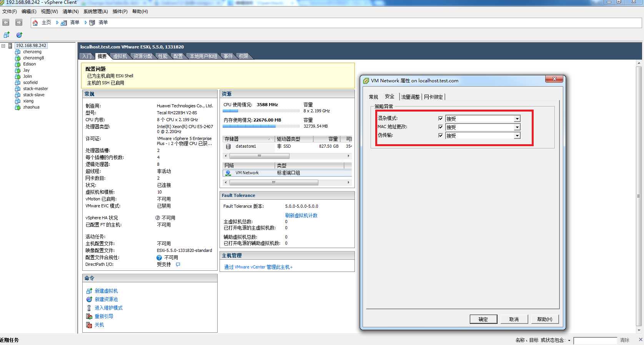The height and width of the screenshot is (345, 644).
Task: Open the 清单(N) menu
Action: click(x=70, y=12)
